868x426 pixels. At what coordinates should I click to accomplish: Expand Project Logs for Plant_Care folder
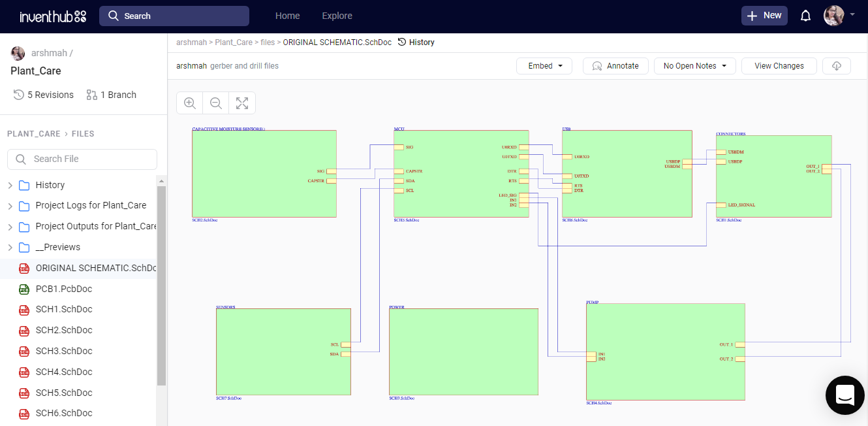click(x=10, y=206)
